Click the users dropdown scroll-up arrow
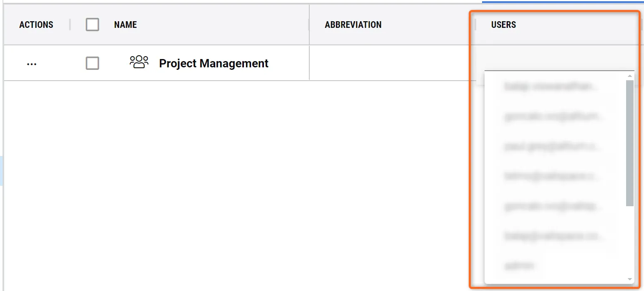 [x=630, y=76]
